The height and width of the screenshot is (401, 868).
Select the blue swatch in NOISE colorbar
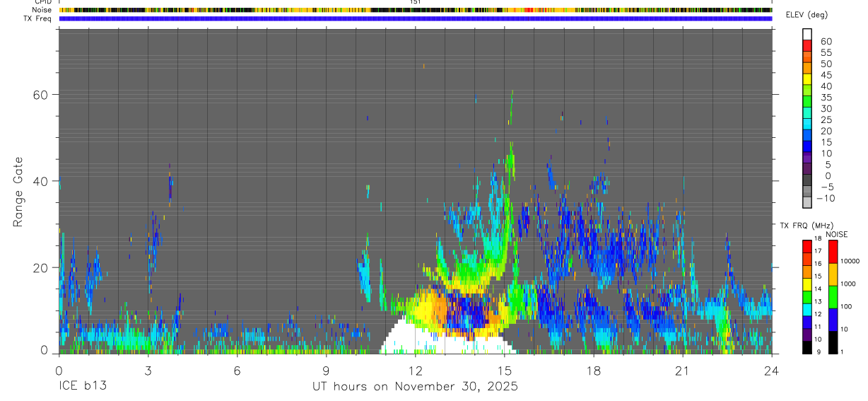(833, 320)
